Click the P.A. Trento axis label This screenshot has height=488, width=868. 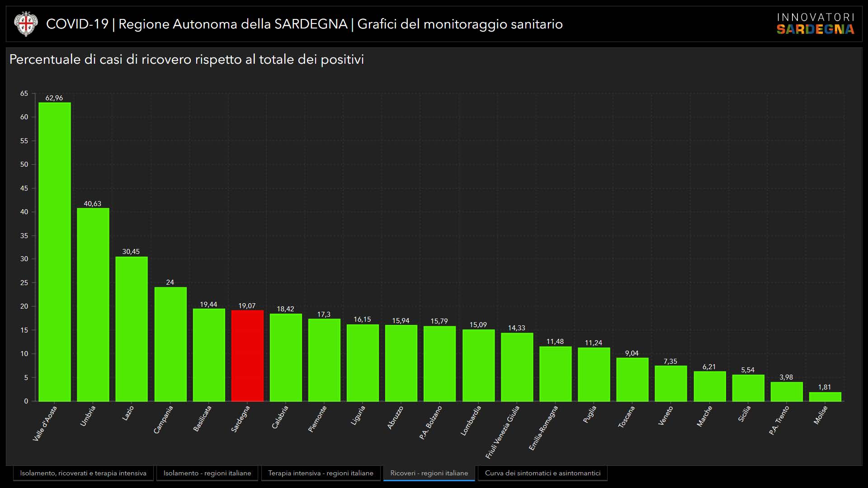tap(779, 421)
